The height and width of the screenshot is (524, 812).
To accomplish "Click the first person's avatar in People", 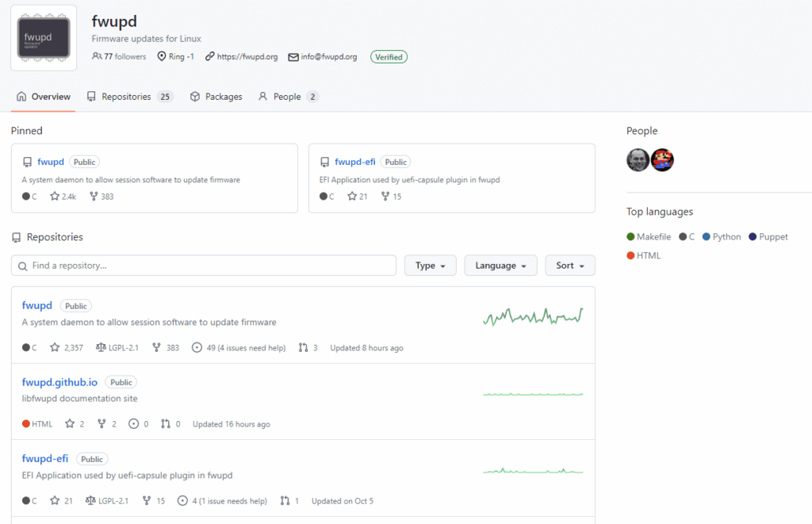I will coord(638,160).
